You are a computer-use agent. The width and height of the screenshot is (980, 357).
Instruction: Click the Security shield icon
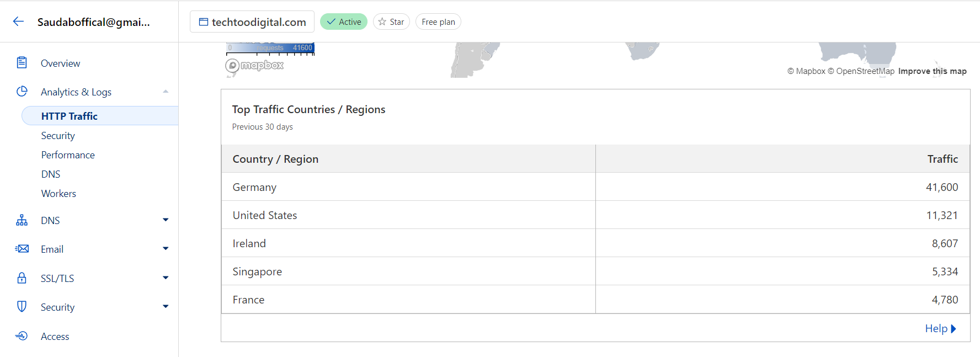[22, 307]
